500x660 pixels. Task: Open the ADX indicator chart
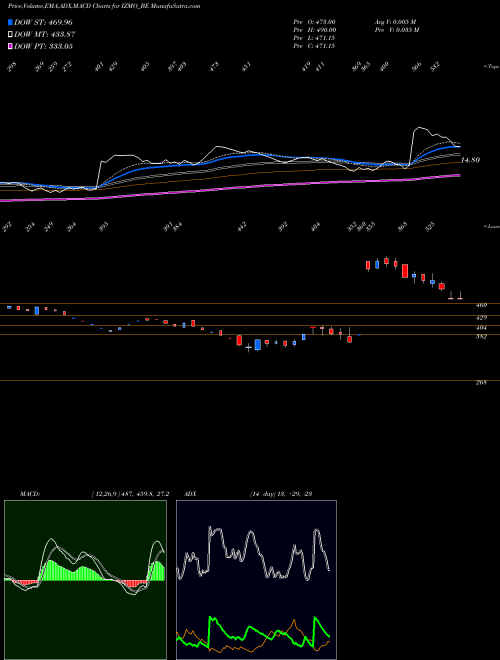(x=256, y=580)
